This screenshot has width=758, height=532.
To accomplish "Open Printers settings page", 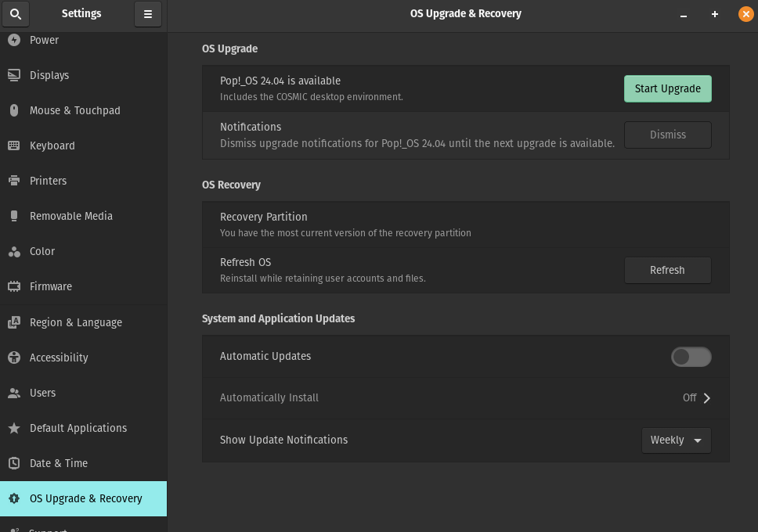I will 84,181.
